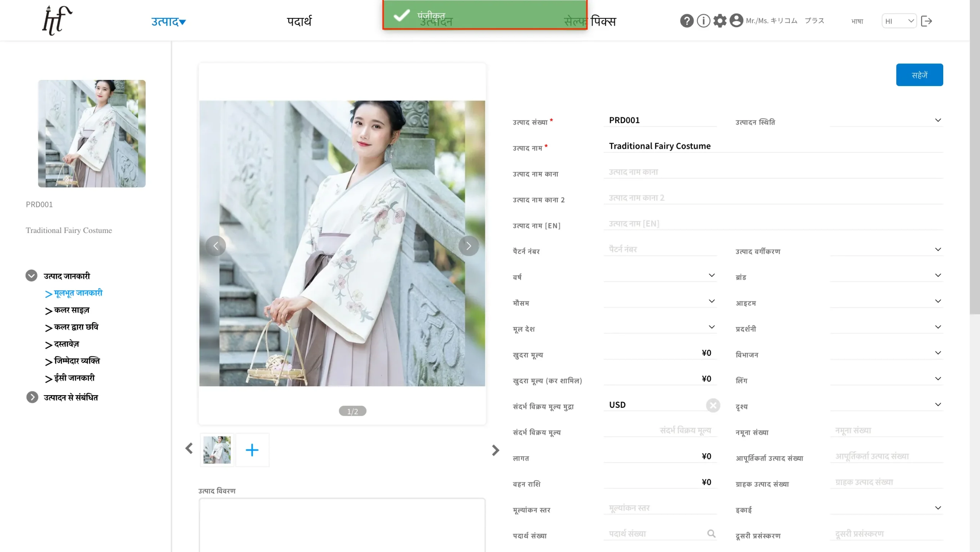
Task: Click the उत्पाद नाम [EN] input
Action: click(x=773, y=224)
